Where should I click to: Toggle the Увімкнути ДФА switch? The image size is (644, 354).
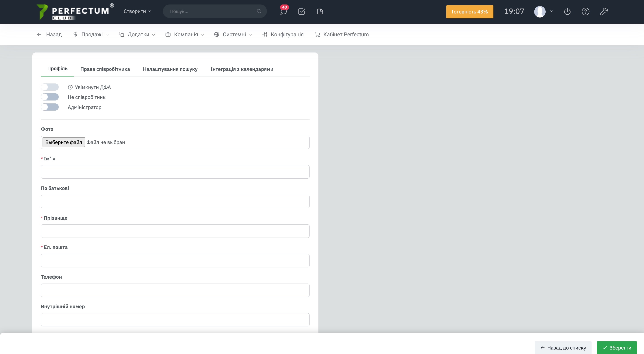click(x=50, y=87)
